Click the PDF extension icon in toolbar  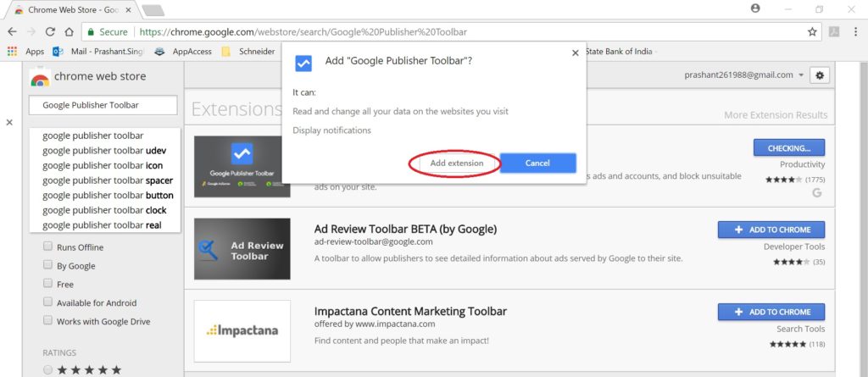pyautogui.click(x=834, y=31)
